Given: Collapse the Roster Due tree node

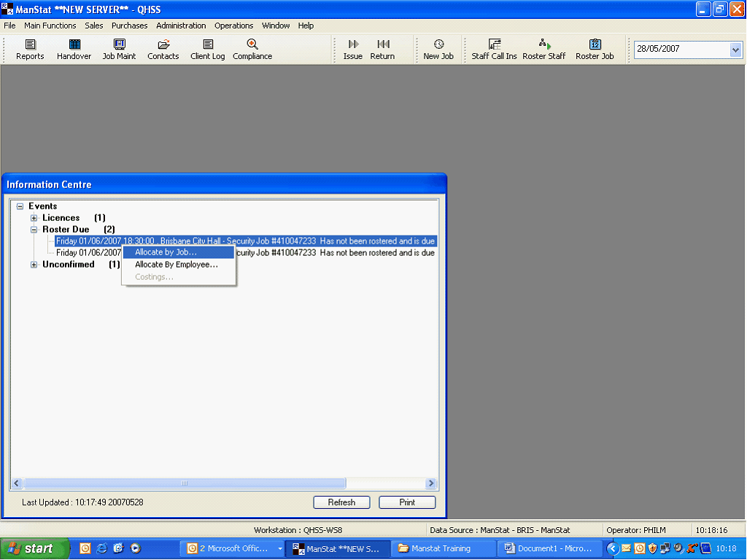Looking at the screenshot, I should (x=34, y=230).
